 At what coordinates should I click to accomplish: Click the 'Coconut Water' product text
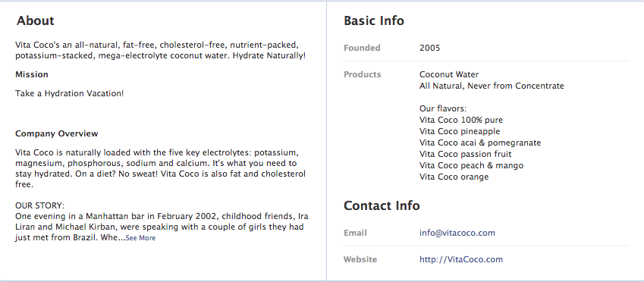click(449, 74)
